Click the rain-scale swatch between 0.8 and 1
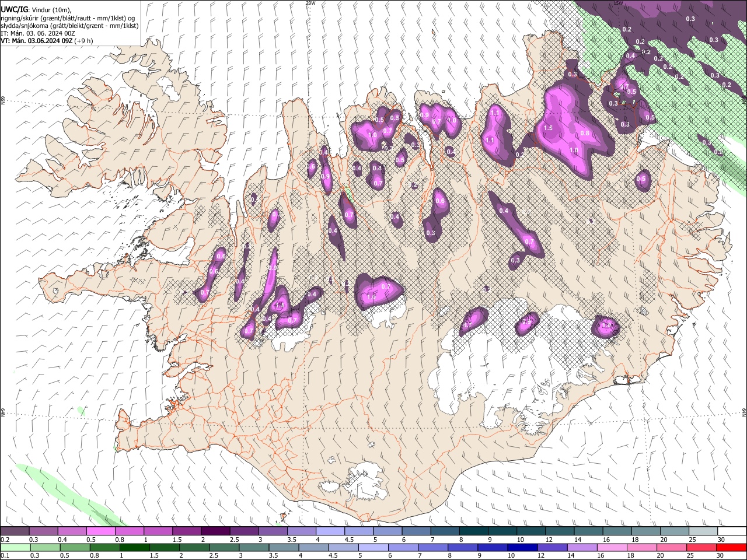The image size is (747, 560). coord(104,547)
